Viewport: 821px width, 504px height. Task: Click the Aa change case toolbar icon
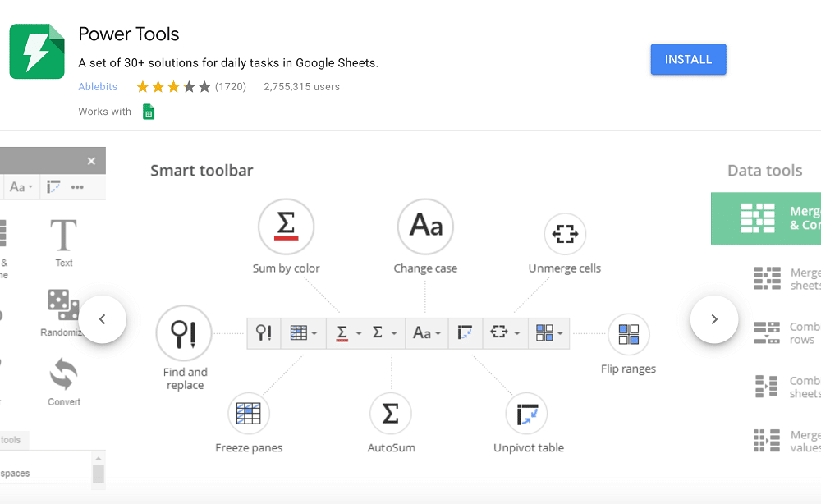[x=422, y=333]
